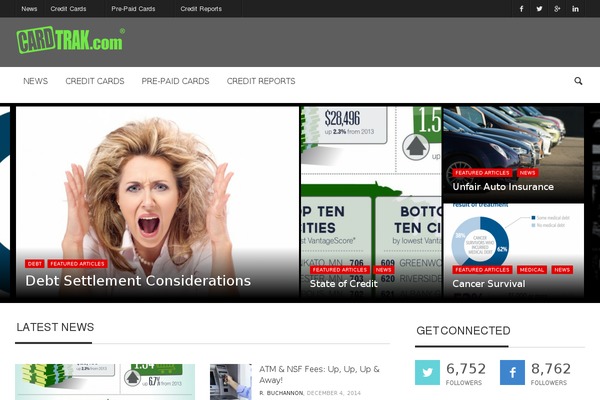
Task: Select Credit Reports in the top black bar
Action: point(201,9)
